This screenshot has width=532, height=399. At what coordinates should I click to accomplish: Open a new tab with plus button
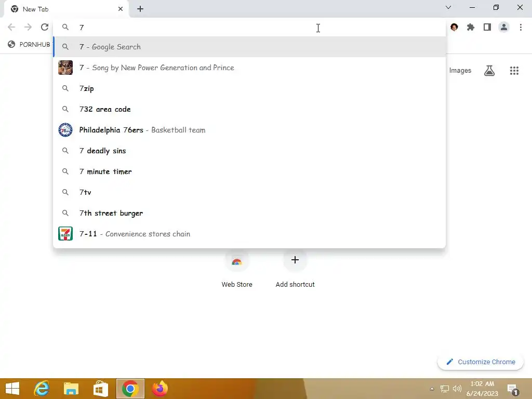tap(140, 9)
